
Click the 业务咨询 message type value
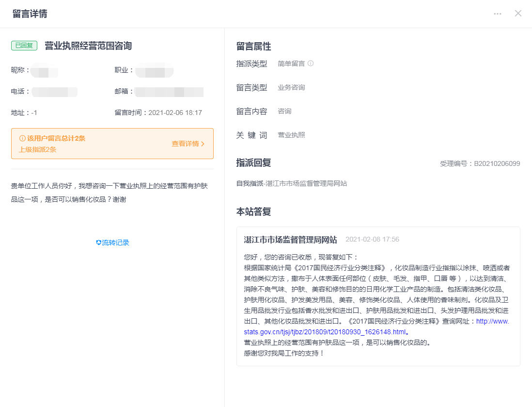(291, 88)
